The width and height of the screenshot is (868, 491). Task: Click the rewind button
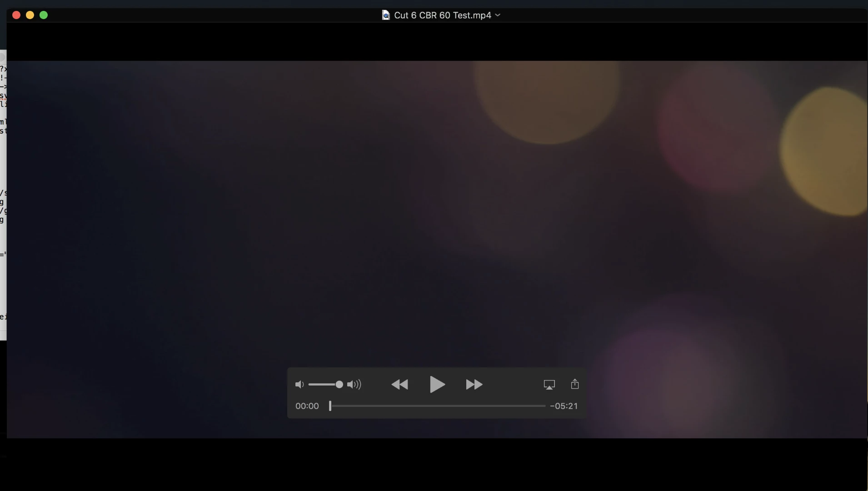pos(400,385)
